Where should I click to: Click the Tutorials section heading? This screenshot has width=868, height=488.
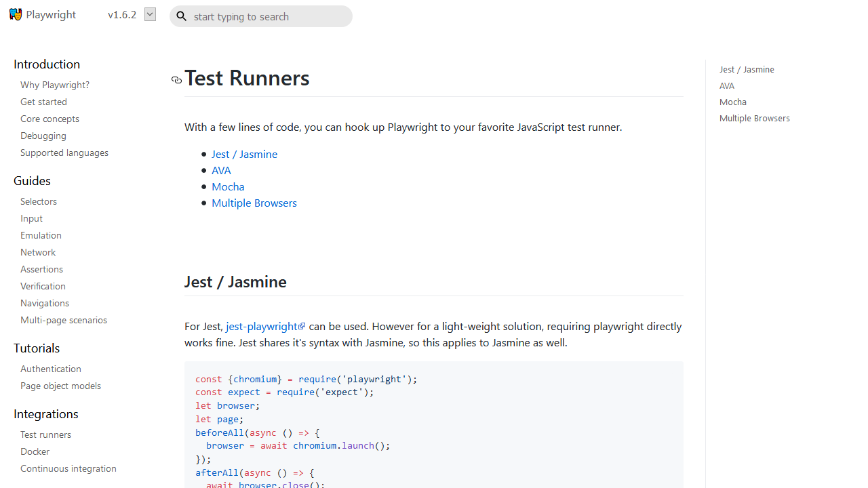coord(37,348)
